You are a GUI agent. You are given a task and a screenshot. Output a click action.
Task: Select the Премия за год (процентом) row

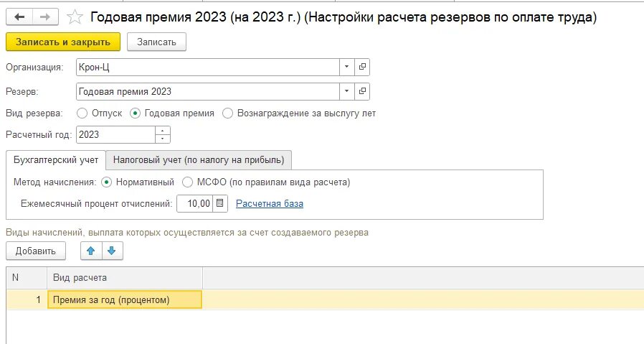pos(325,299)
